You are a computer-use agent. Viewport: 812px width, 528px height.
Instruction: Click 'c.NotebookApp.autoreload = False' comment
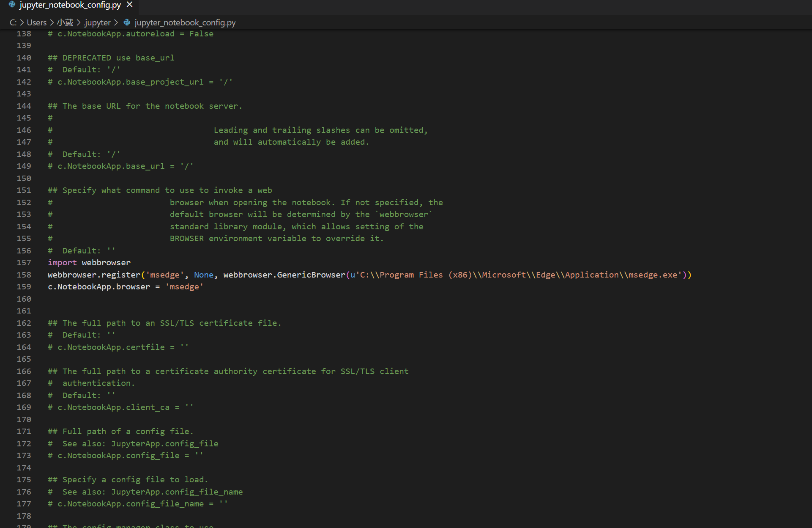(x=131, y=34)
